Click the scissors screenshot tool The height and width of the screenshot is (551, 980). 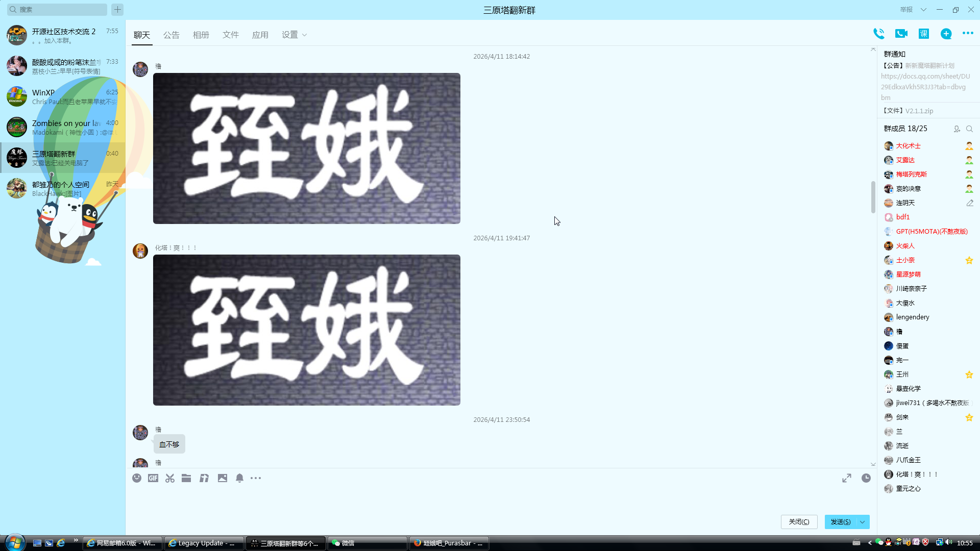point(170,478)
